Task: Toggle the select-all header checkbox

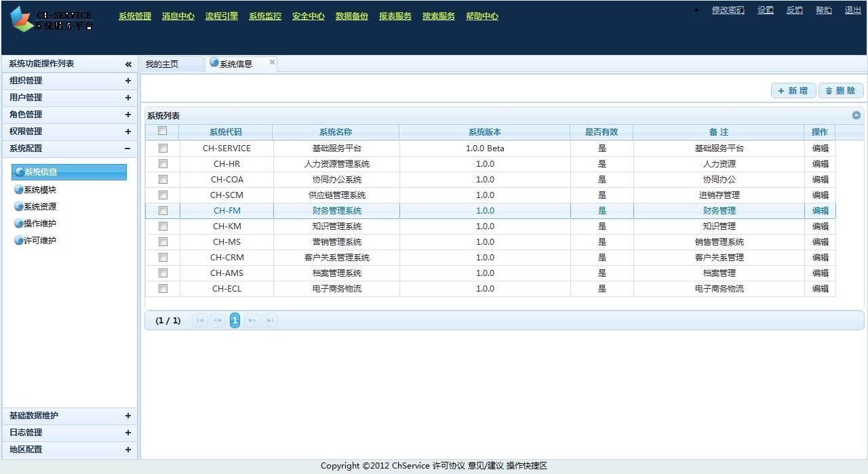Action: (x=163, y=131)
